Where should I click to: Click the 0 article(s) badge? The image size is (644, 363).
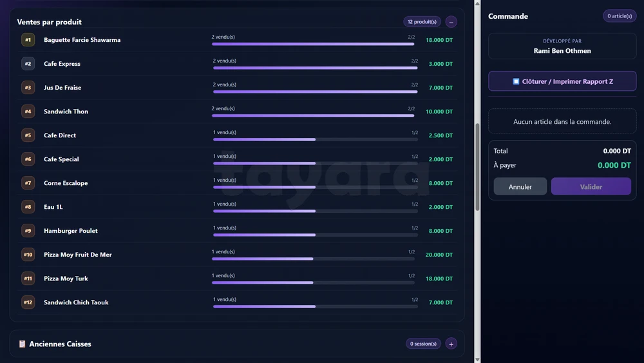(x=620, y=16)
